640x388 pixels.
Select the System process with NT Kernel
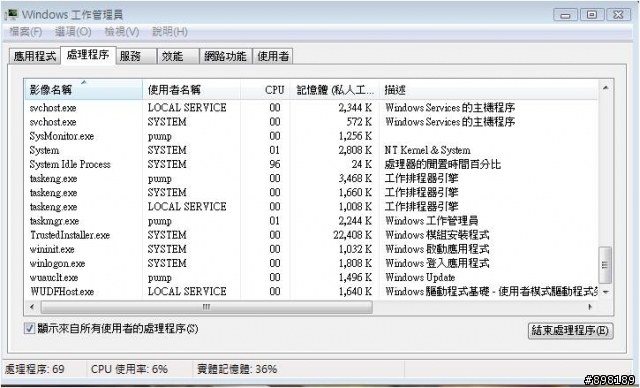click(311, 150)
